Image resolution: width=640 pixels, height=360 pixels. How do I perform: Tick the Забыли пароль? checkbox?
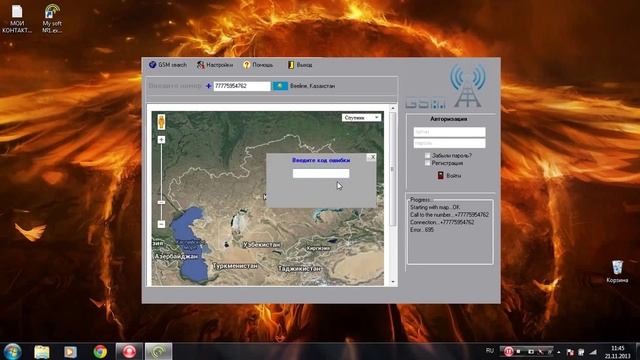(427, 156)
